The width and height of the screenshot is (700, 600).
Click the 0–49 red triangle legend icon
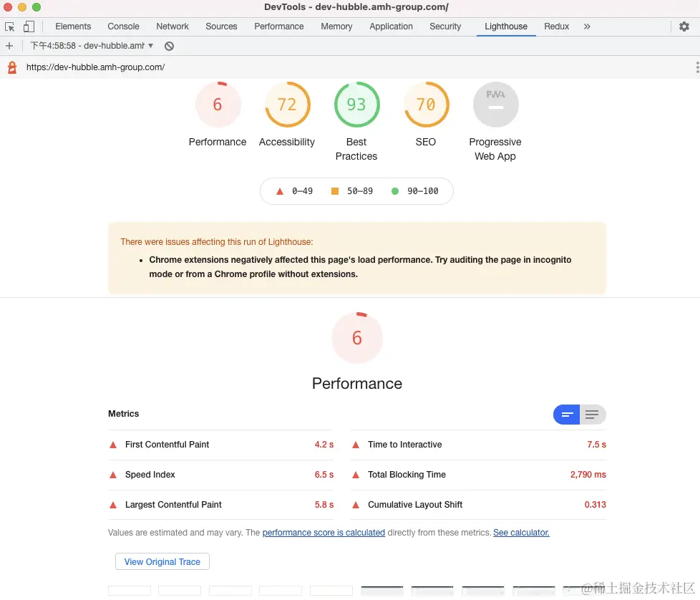[280, 191]
